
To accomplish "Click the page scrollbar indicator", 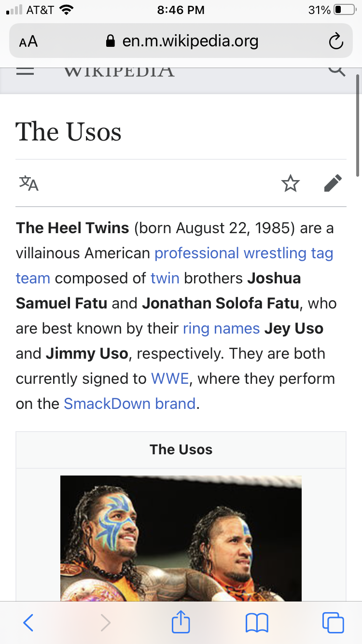I will [x=358, y=126].
